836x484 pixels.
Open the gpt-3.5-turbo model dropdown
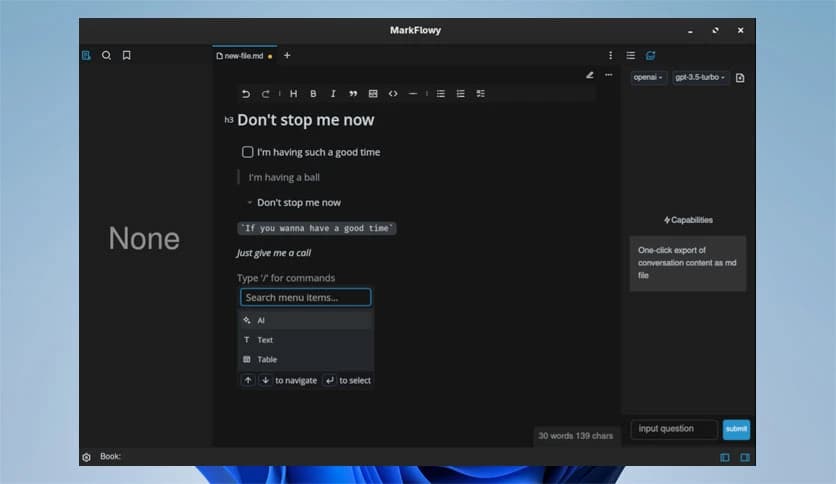coord(700,77)
